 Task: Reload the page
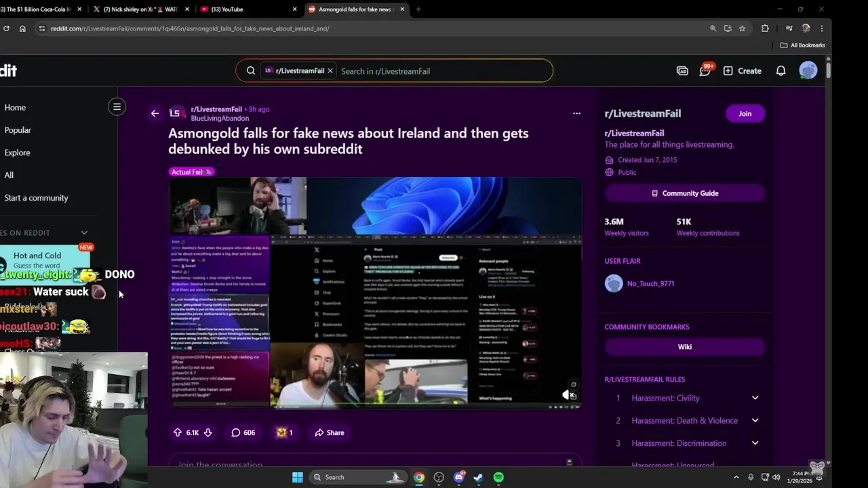tap(6, 28)
